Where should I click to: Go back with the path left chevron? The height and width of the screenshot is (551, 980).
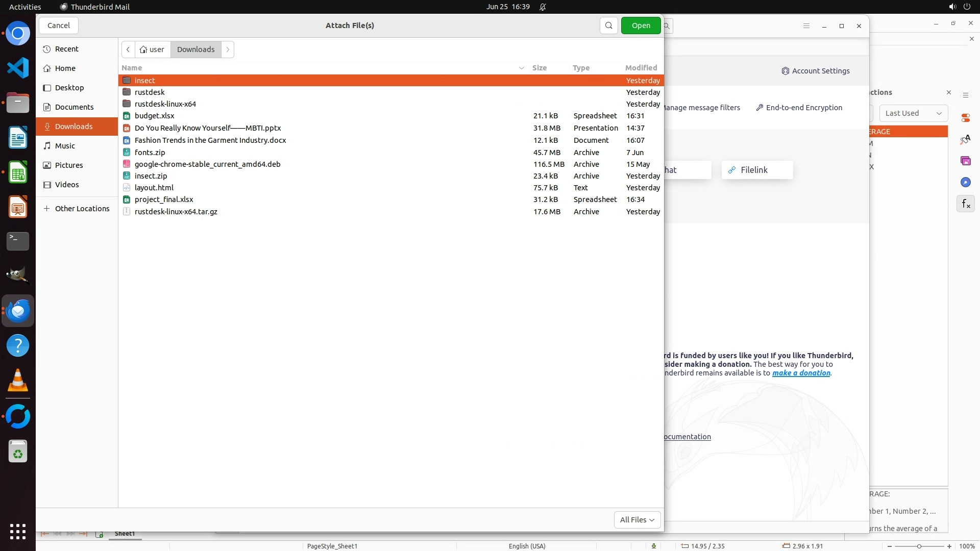coord(128,49)
